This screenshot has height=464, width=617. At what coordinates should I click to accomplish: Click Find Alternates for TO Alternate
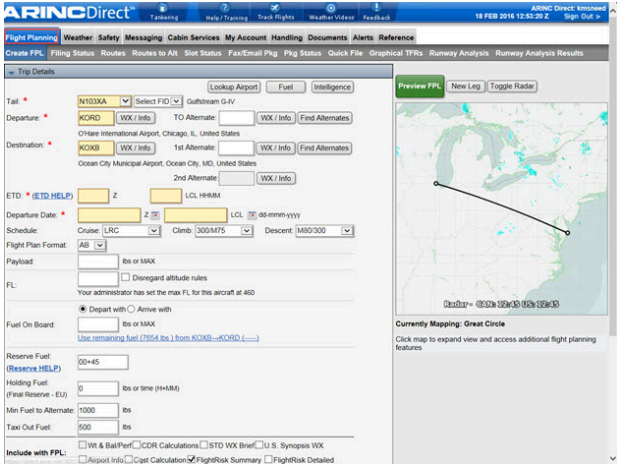[325, 118]
